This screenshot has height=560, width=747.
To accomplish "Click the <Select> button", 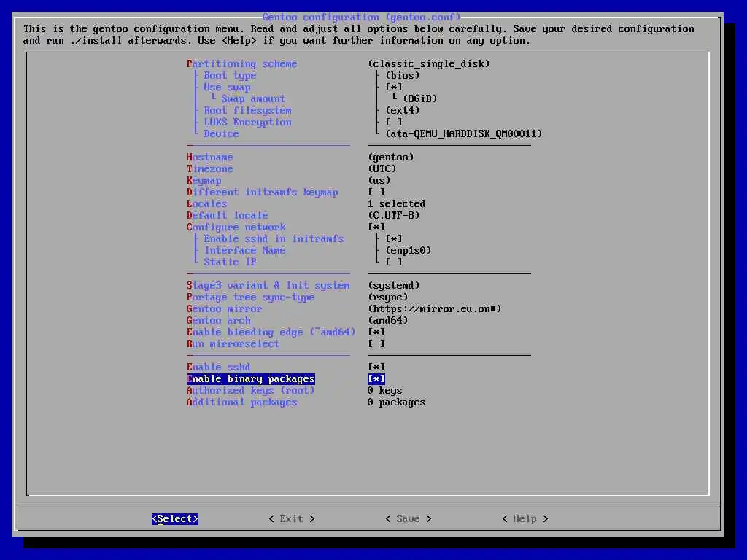I will (x=175, y=518).
